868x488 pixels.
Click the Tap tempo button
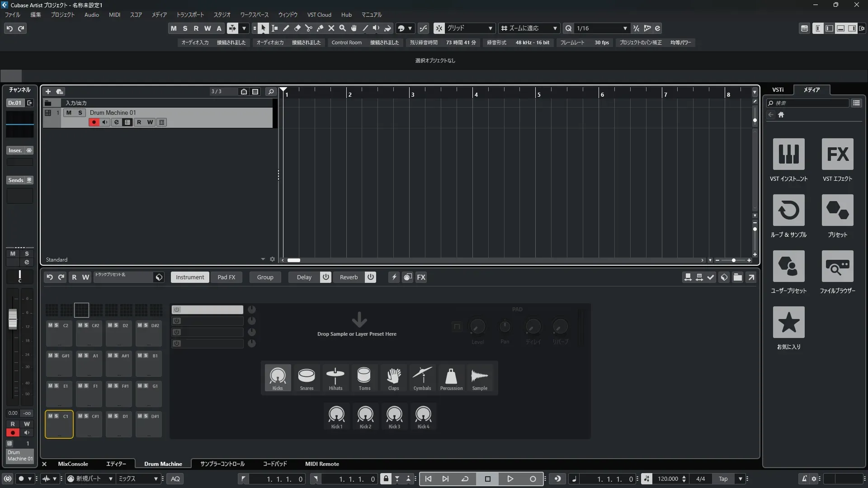(x=723, y=479)
